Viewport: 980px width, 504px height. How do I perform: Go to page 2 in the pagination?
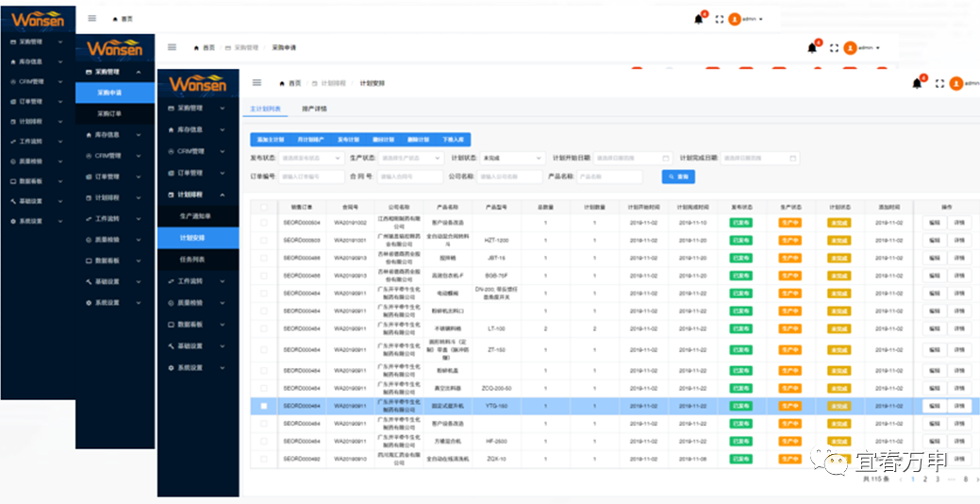(923, 479)
